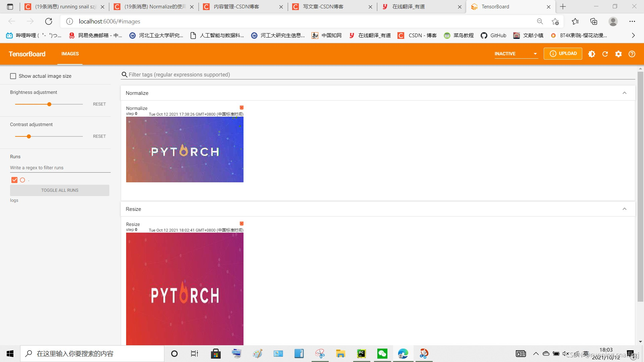Enable Show actual image size checkbox
The height and width of the screenshot is (362, 644).
click(13, 76)
